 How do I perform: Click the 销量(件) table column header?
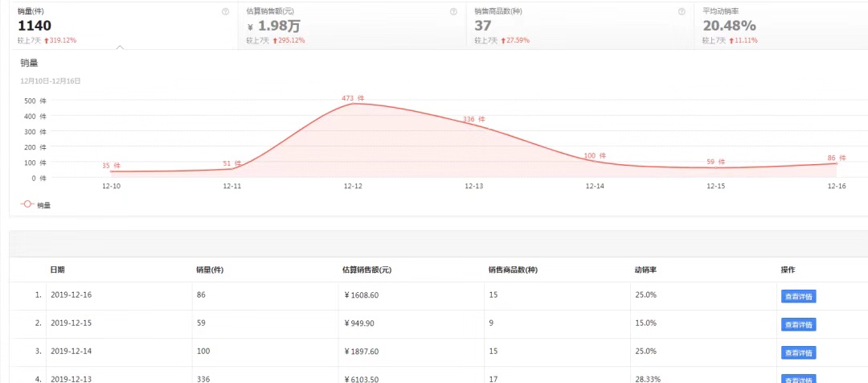coord(210,270)
